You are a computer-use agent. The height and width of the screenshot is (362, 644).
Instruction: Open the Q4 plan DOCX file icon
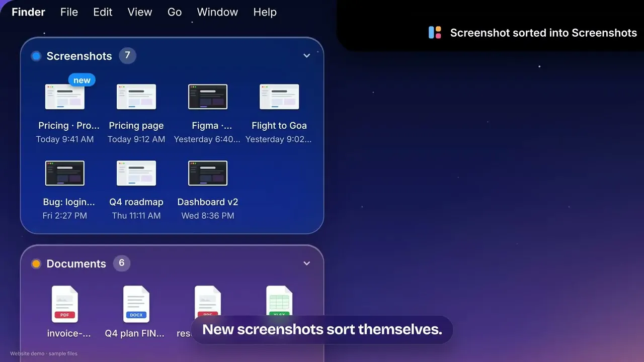click(136, 304)
